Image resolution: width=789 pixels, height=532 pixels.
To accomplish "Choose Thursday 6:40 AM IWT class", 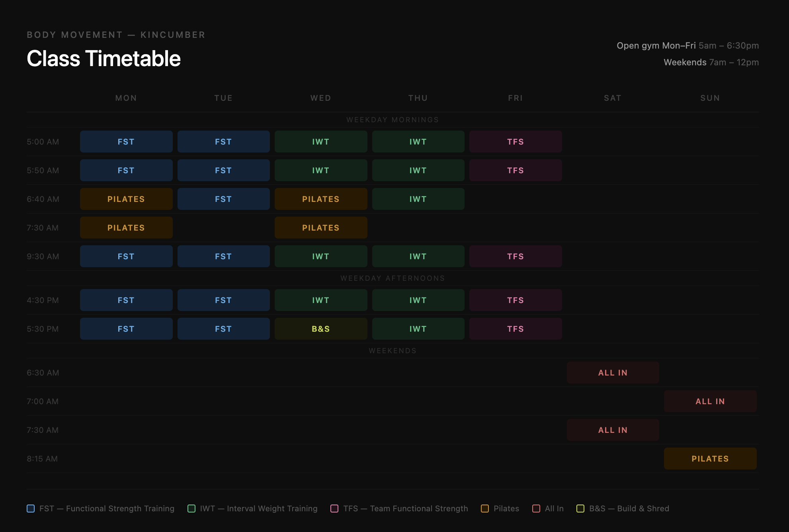I will point(418,199).
